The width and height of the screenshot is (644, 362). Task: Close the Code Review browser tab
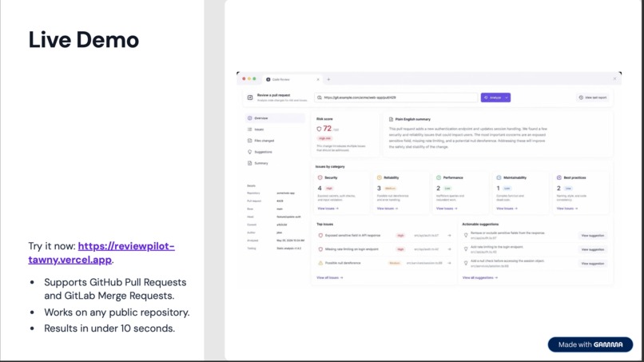318,79
